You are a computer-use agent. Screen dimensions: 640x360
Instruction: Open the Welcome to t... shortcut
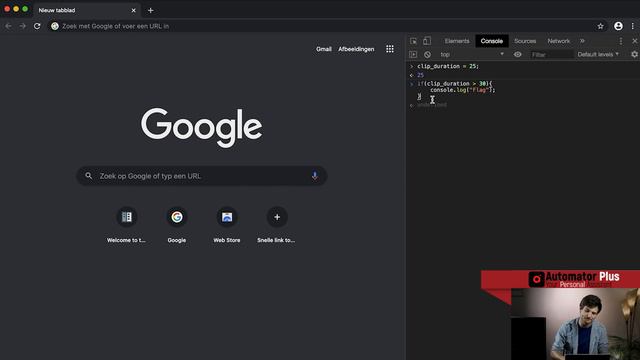click(127, 225)
